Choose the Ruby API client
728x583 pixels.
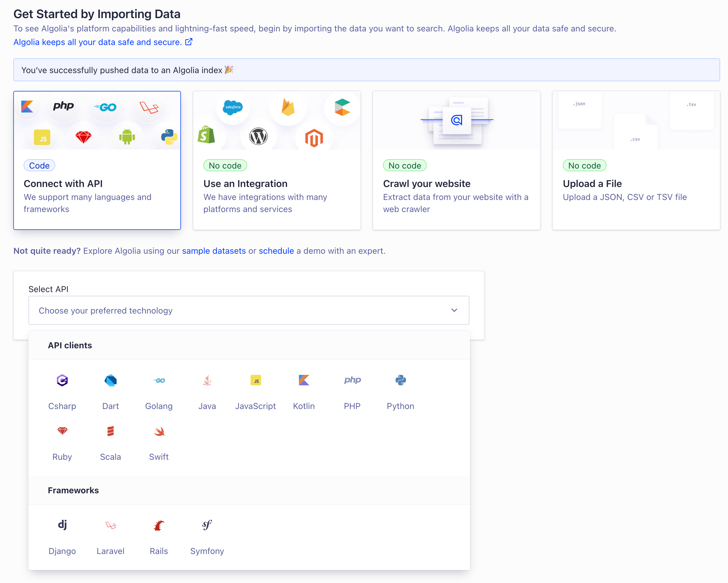(62, 432)
